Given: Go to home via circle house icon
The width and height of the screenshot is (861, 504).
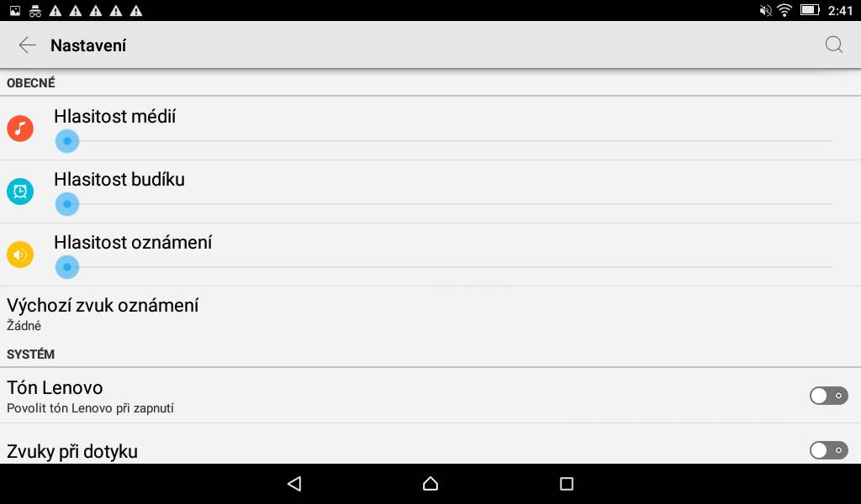Looking at the screenshot, I should (430, 483).
